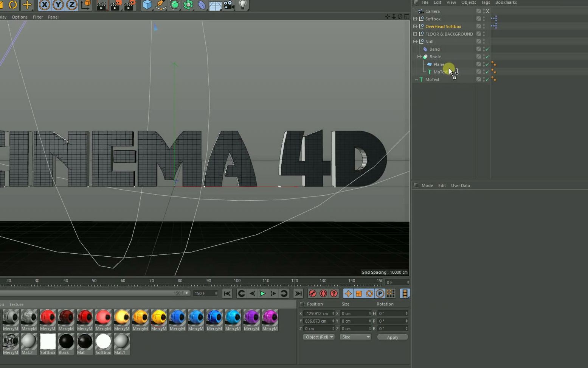The width and height of the screenshot is (588, 368).
Task: Toggle the Boole enabled checkmark
Action: click(x=487, y=57)
